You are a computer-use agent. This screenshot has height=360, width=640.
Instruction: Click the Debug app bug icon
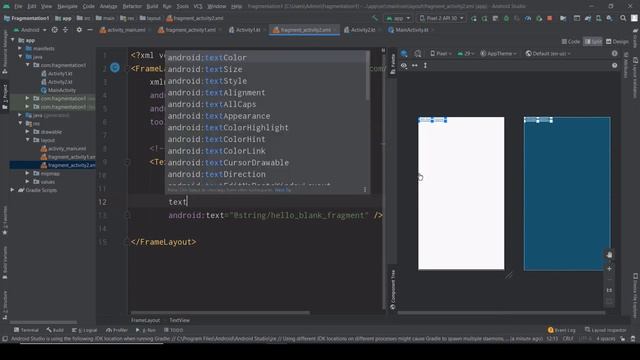click(x=506, y=18)
